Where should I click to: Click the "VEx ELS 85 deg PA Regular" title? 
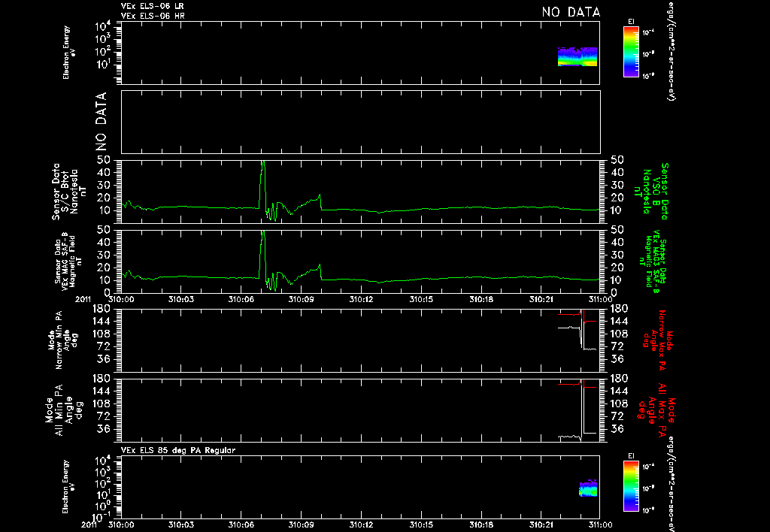pos(178,450)
